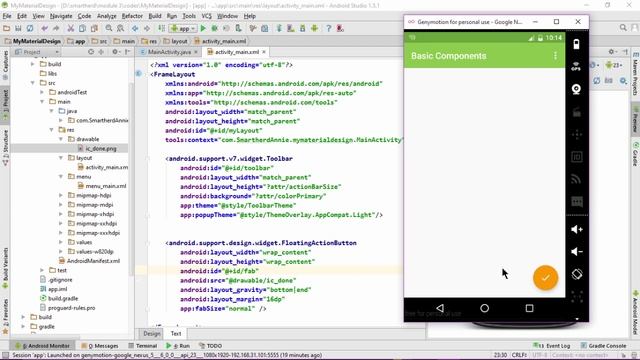Image resolution: width=640 pixels, height=360 pixels.
Task: Click the Navigate Forward arrow icon
Action: point(147,28)
